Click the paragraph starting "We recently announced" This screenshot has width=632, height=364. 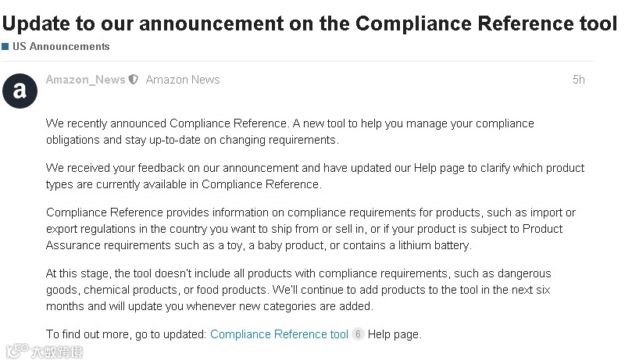coord(289,131)
